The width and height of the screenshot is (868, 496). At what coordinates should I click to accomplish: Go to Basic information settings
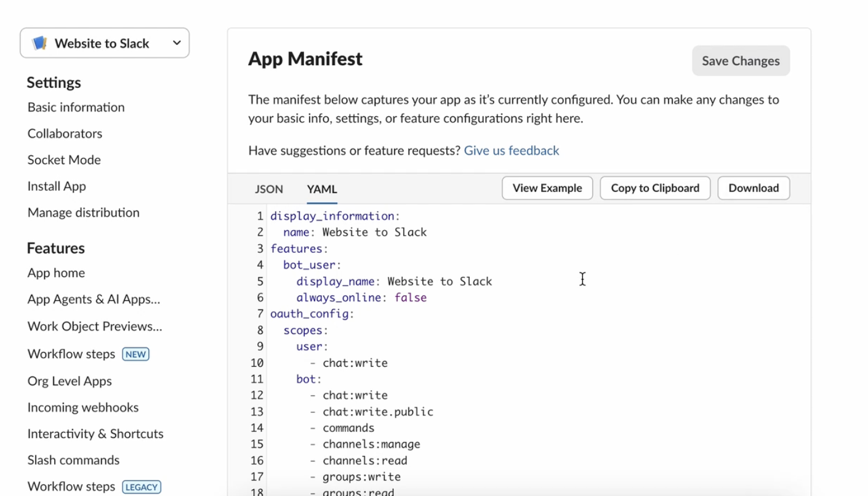pyautogui.click(x=76, y=107)
